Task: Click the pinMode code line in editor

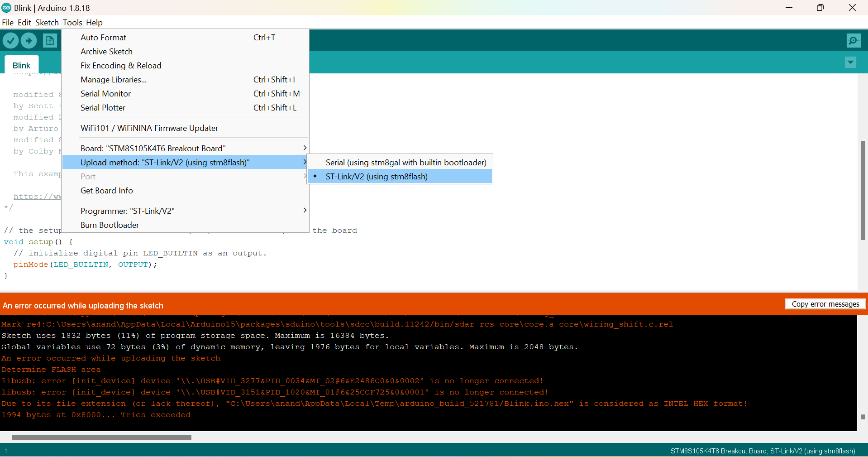Action: point(85,265)
